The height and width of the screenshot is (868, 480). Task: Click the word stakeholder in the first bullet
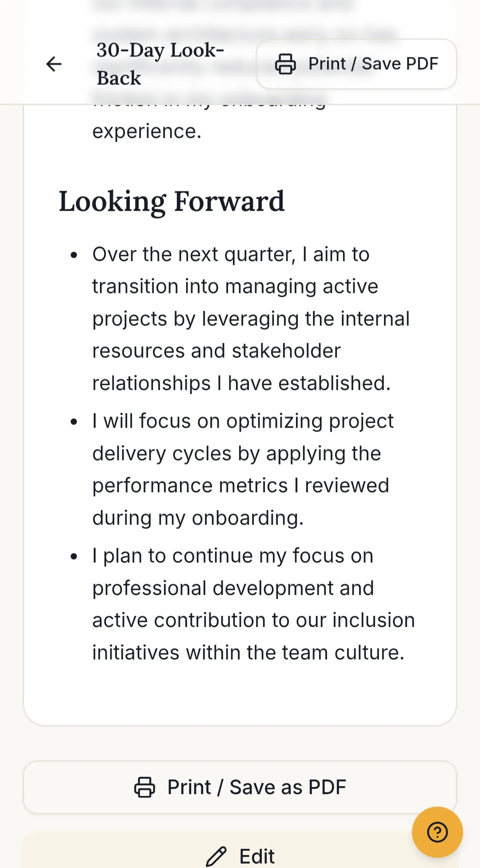tap(286, 351)
